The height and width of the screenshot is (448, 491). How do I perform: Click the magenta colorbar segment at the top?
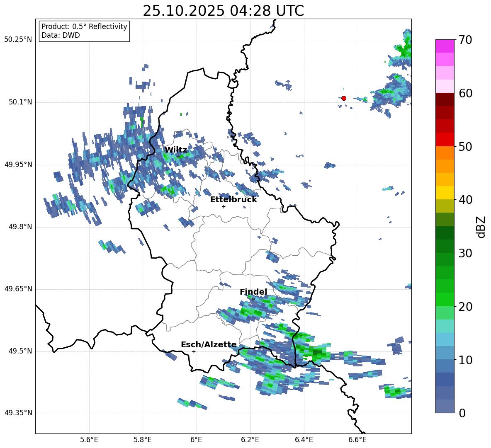click(445, 46)
